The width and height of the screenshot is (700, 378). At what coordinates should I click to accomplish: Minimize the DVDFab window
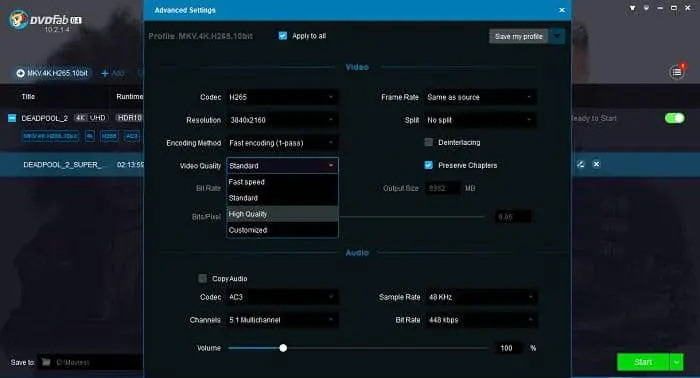coord(660,8)
